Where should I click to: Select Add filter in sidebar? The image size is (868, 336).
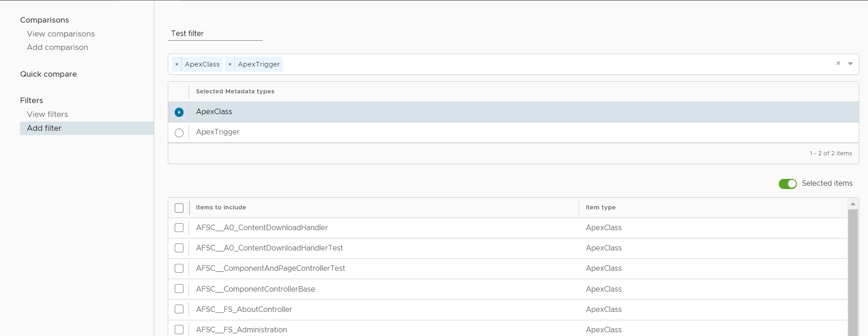(x=44, y=128)
